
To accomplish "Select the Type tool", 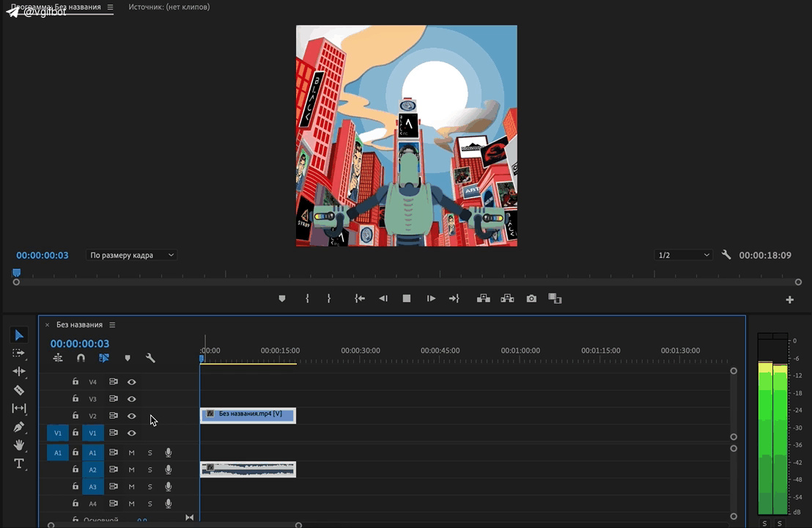I will [18, 463].
